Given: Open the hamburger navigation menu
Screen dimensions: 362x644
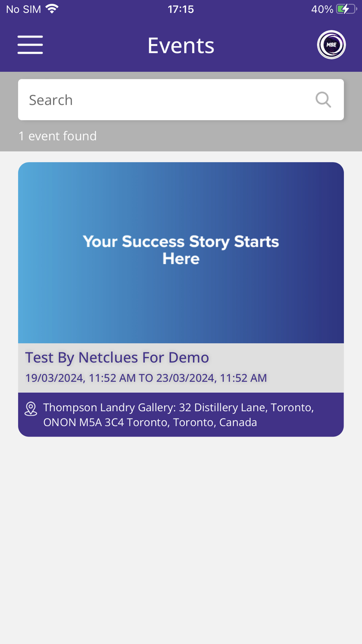Looking at the screenshot, I should (30, 45).
